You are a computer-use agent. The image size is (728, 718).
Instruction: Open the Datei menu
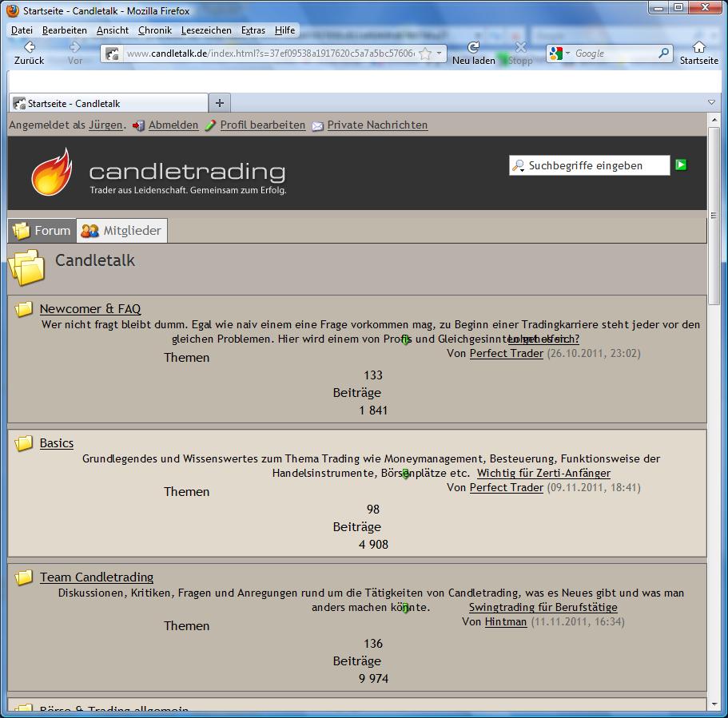tap(22, 30)
